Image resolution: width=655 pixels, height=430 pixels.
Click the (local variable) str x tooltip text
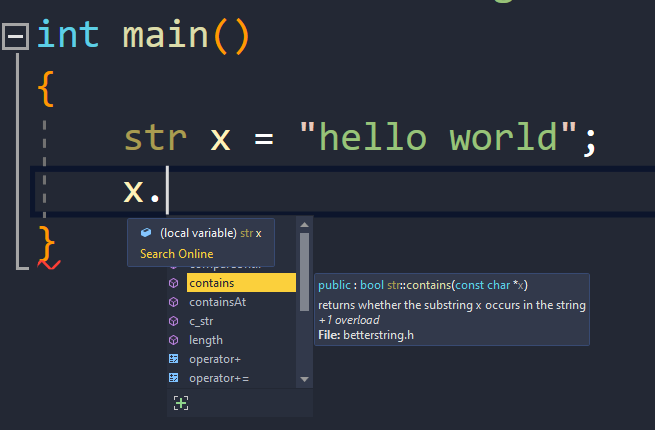click(211, 233)
